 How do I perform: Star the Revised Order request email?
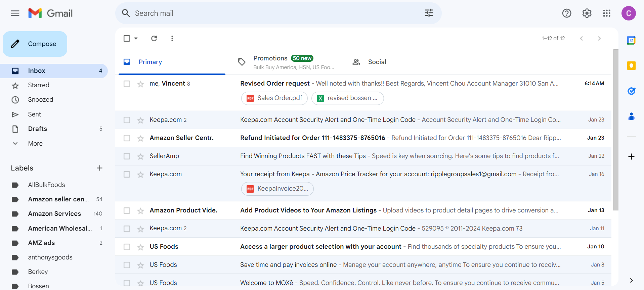click(x=140, y=84)
